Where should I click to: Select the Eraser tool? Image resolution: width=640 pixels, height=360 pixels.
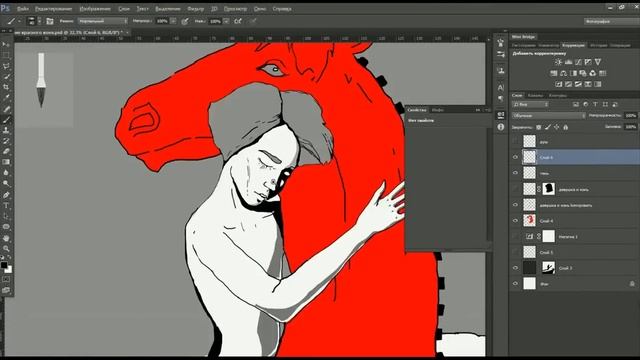pos(6,151)
